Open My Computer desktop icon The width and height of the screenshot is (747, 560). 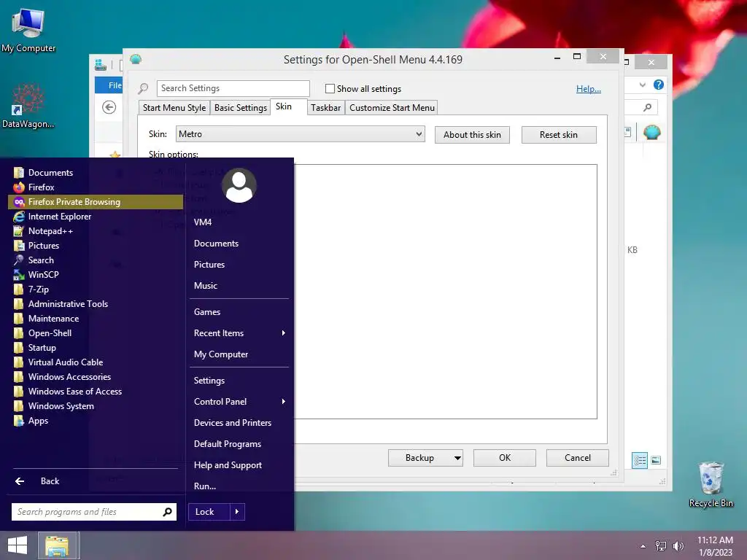tap(28, 29)
